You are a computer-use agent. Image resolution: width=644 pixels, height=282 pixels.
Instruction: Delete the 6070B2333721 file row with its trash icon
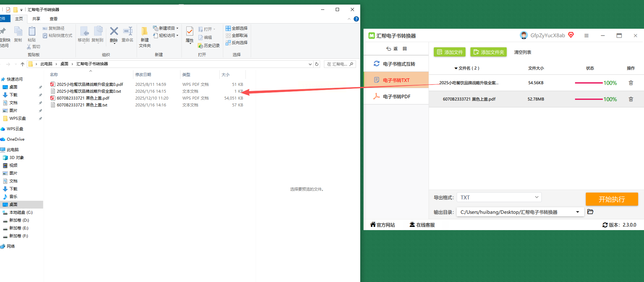pyautogui.click(x=631, y=99)
